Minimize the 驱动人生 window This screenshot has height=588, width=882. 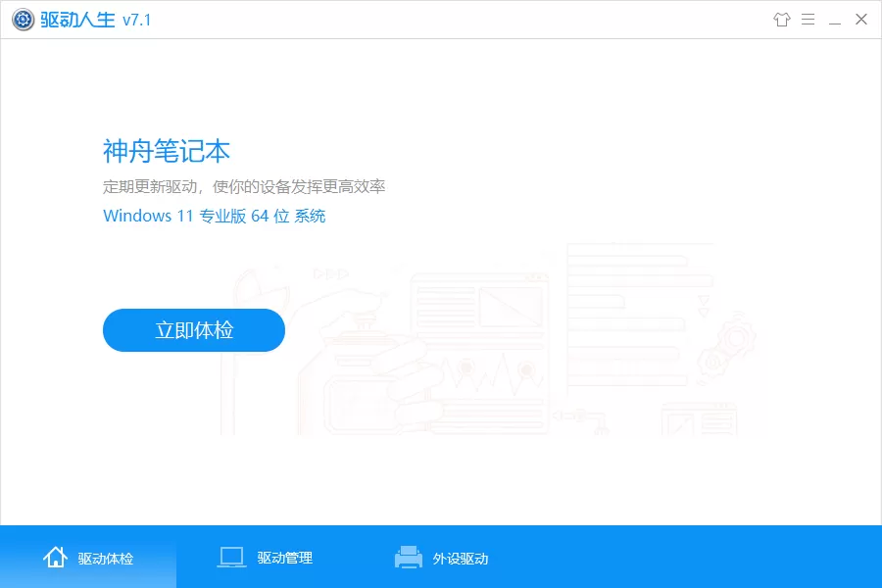[834, 20]
